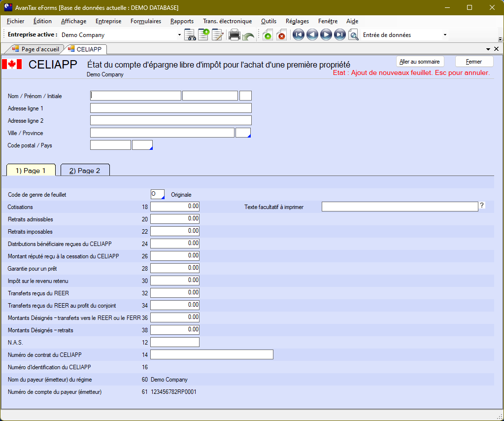Expand the Entrée de données dropdown

point(445,35)
